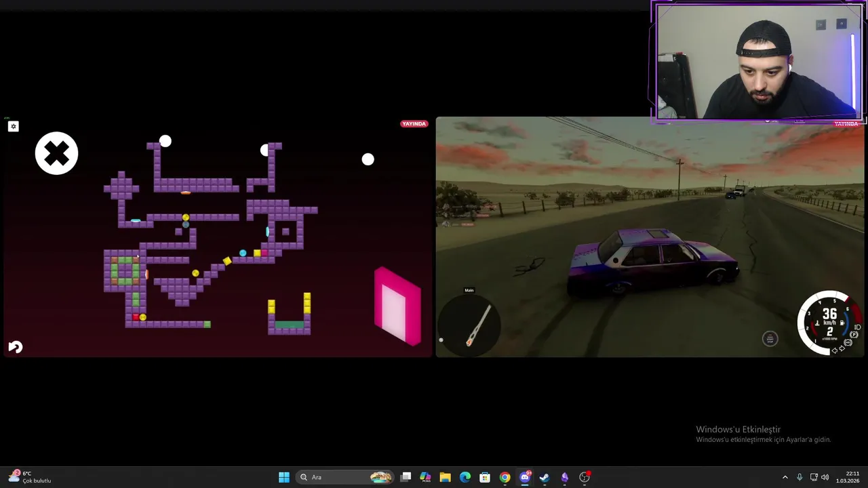The height and width of the screenshot is (488, 868).
Task: Open the purple flame app on taskbar
Action: 564,477
